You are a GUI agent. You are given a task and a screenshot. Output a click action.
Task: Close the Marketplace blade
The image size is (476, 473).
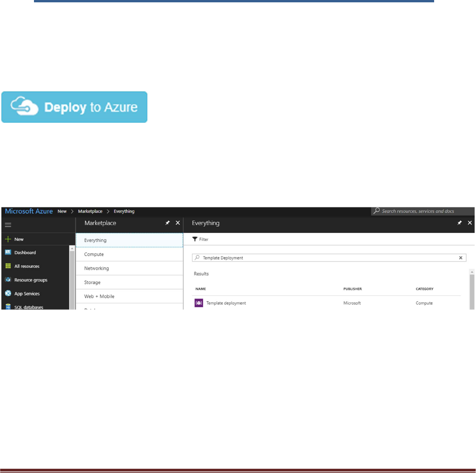coord(178,223)
